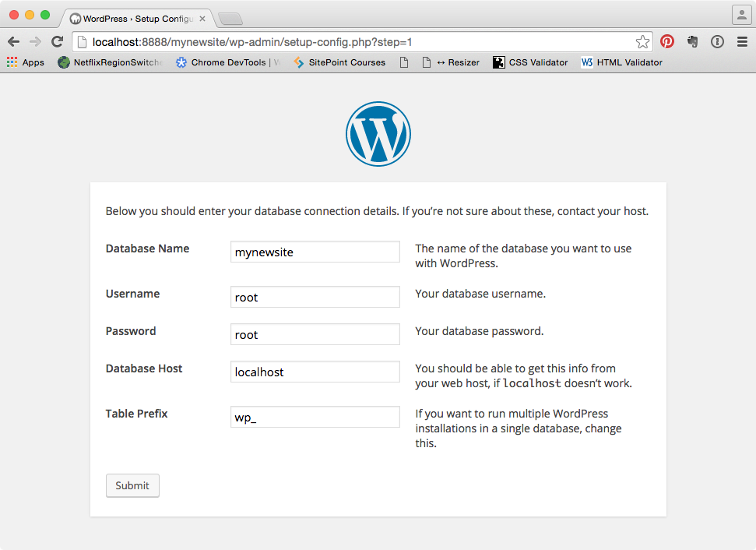Open the Chrome DevTools bookmark
This screenshot has height=550, width=756.
[x=227, y=62]
